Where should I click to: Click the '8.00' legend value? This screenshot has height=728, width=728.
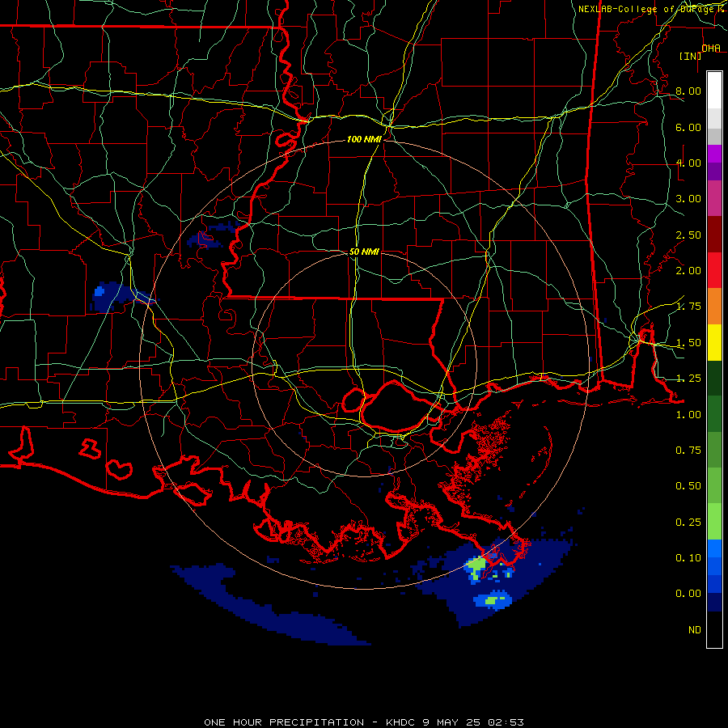688,91
